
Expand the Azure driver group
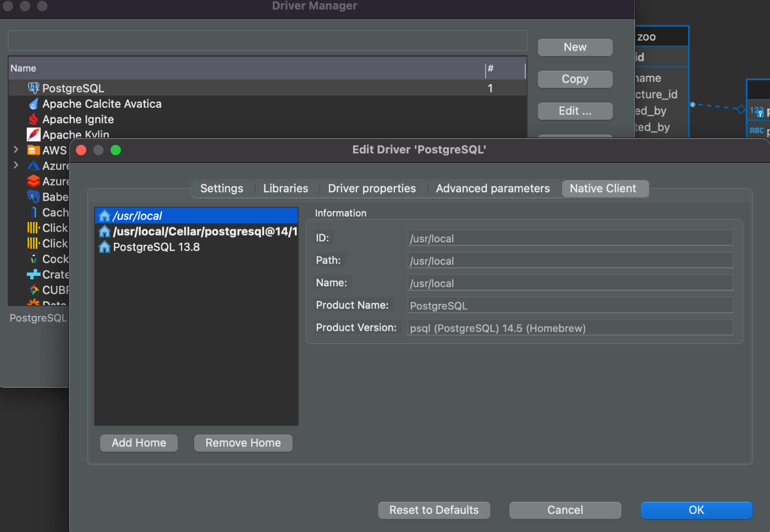click(16, 165)
